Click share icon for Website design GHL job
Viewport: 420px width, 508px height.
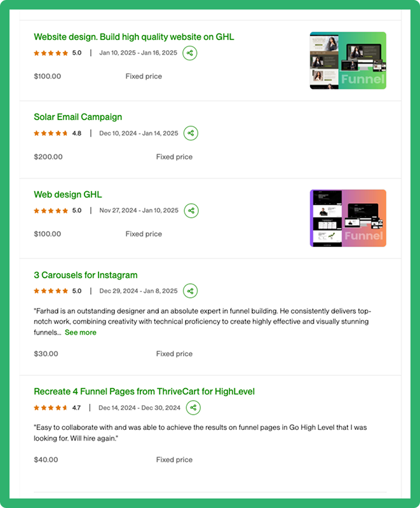pyautogui.click(x=190, y=53)
